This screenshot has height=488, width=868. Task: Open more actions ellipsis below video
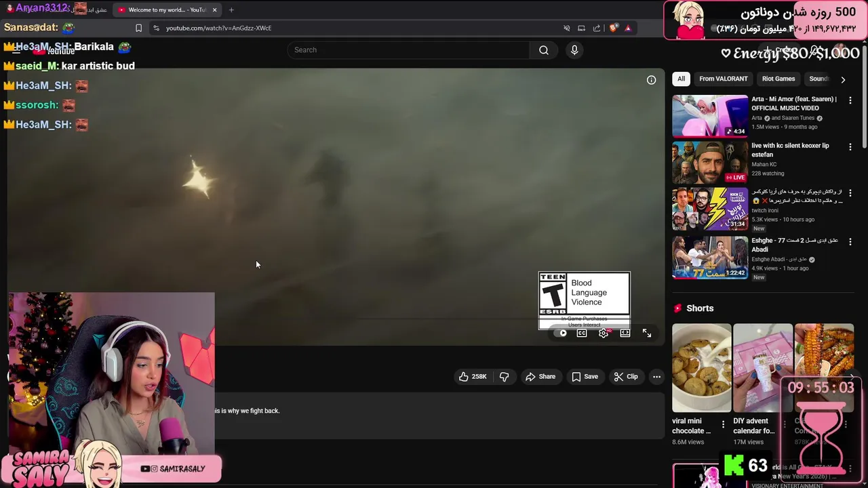click(x=656, y=377)
